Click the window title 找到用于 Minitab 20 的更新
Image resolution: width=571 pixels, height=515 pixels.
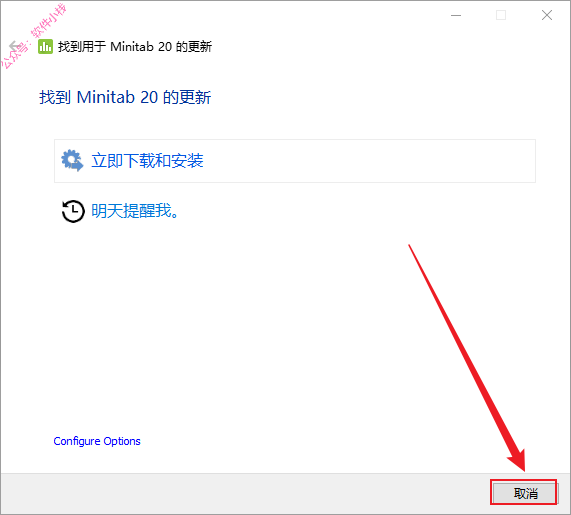pos(135,47)
